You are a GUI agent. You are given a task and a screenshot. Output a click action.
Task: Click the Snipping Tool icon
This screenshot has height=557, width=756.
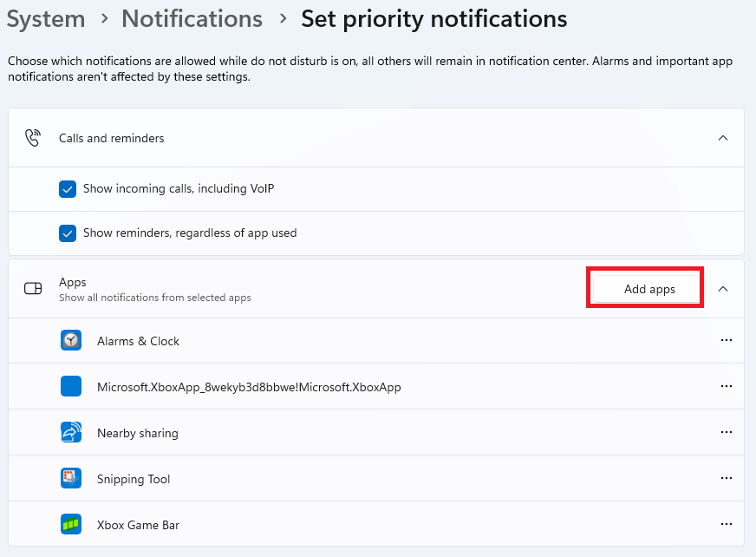pyautogui.click(x=71, y=479)
